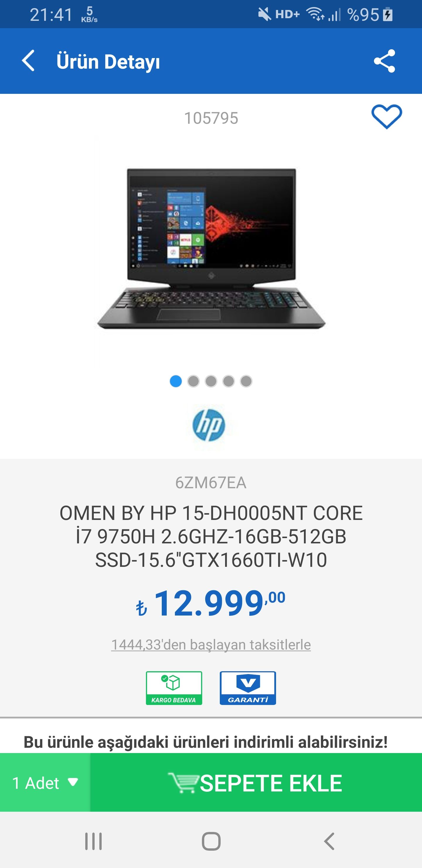Click the Sepete Ekle button
The height and width of the screenshot is (868, 422).
(256, 782)
